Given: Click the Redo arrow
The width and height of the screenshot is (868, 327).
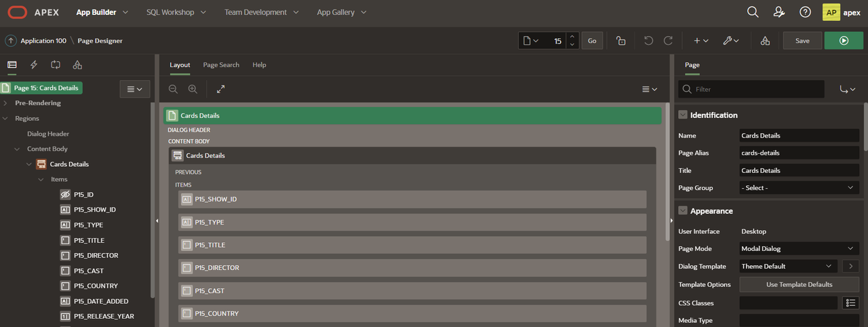Looking at the screenshot, I should click(668, 41).
